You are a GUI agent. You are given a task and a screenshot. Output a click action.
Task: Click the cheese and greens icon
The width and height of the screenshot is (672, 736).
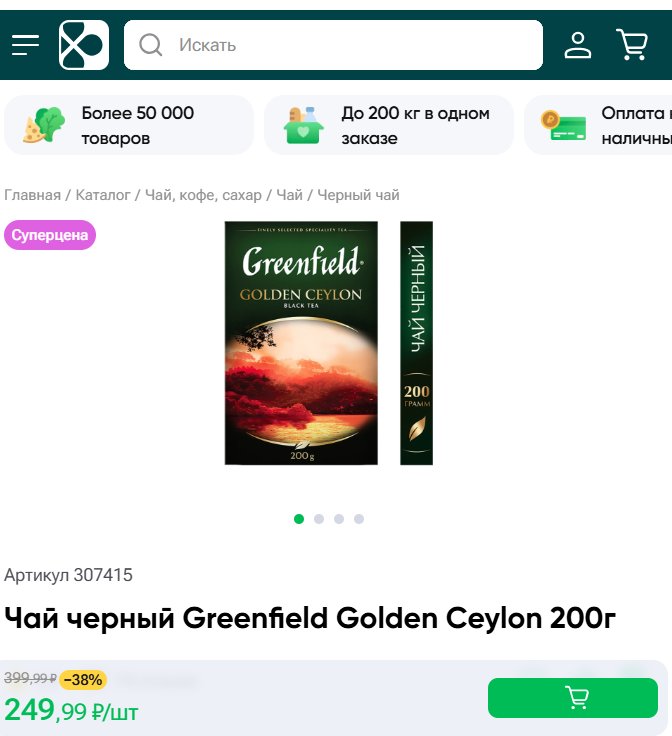[44, 125]
